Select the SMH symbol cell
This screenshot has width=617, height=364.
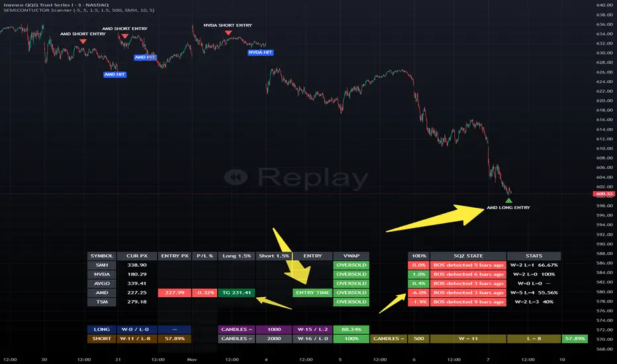pyautogui.click(x=101, y=265)
